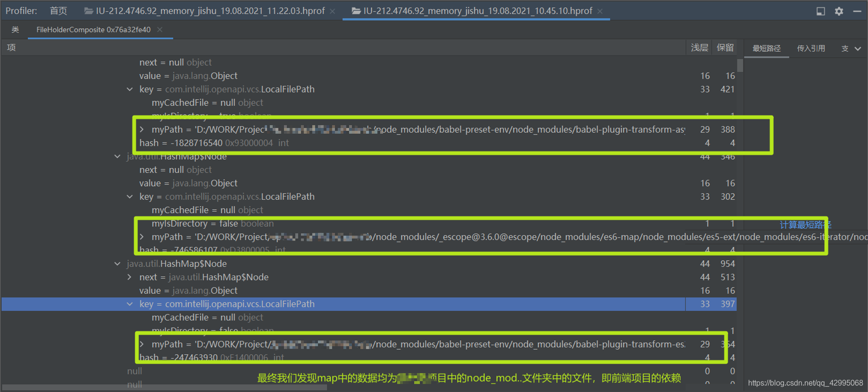The image size is (868, 392).
Task: Expand the myPath _escope@3.6.0 node
Action: [142, 237]
